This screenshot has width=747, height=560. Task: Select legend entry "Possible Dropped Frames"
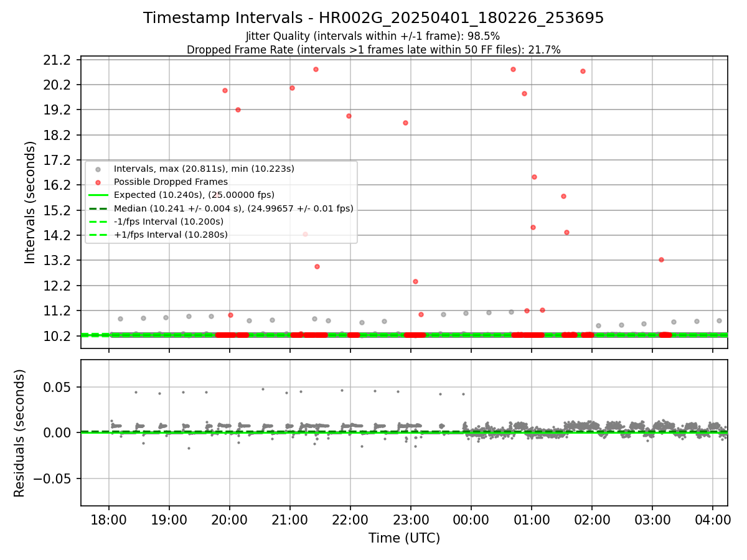tap(171, 182)
